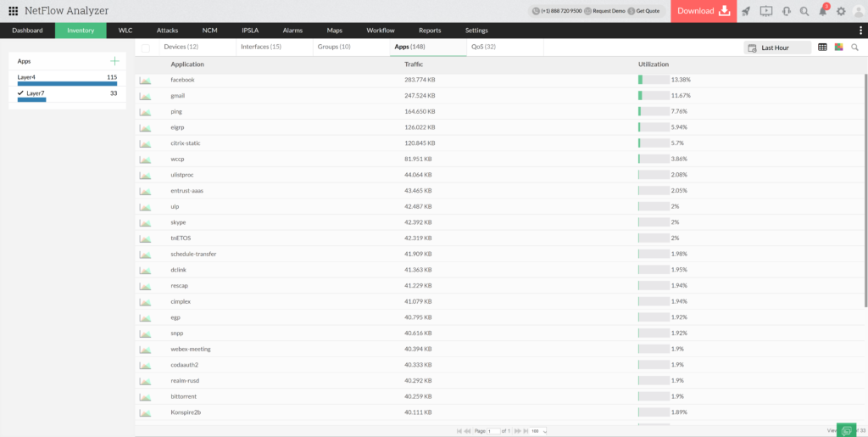
Task: Open the video presentation icon
Action: pyautogui.click(x=766, y=11)
